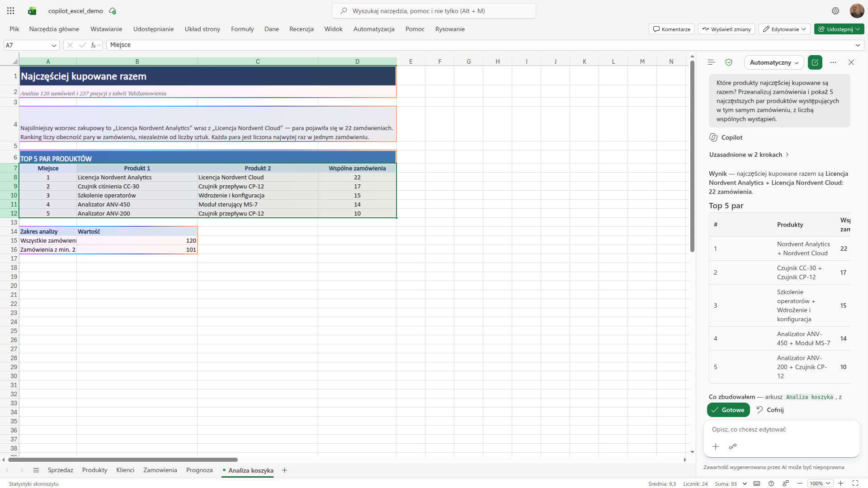Click the green shield protection icon
868x488 pixels.
click(x=729, y=62)
